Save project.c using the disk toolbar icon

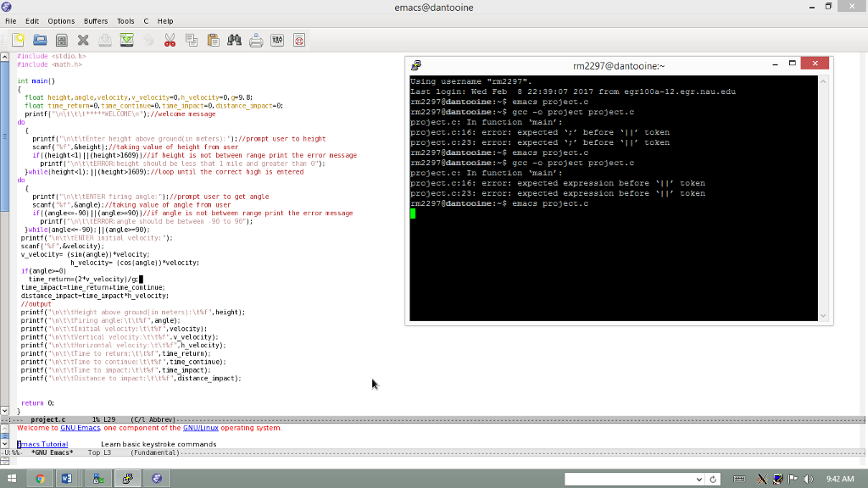(x=61, y=39)
